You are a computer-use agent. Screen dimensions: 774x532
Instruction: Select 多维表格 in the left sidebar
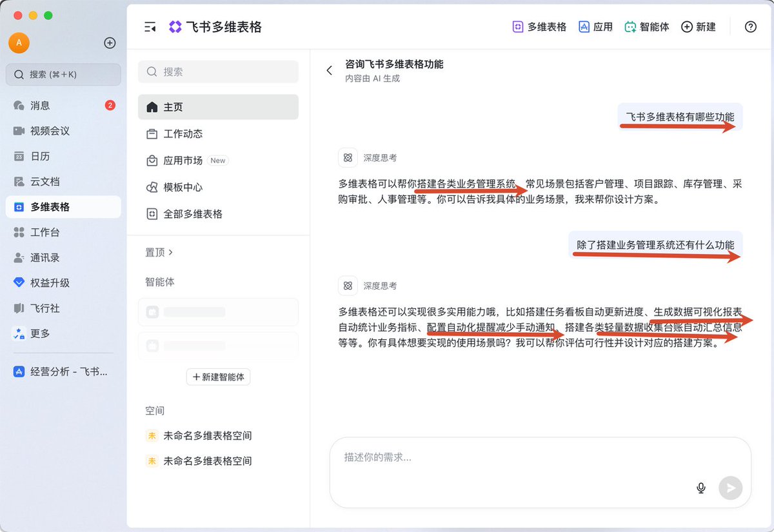pyautogui.click(x=63, y=207)
